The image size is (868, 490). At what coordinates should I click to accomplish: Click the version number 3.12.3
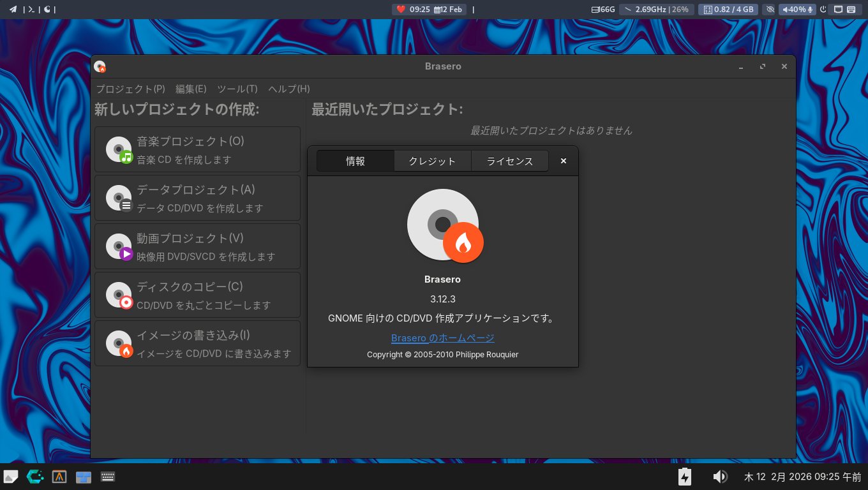coord(443,299)
